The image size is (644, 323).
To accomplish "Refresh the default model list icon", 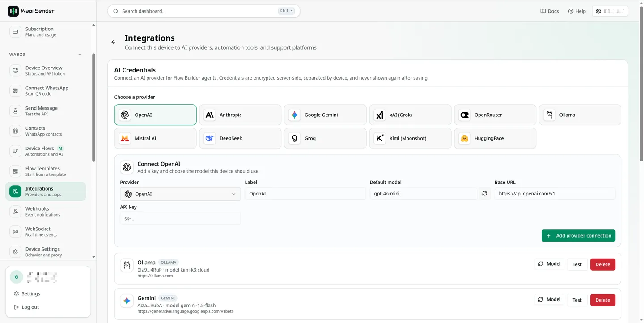I will (x=484, y=194).
